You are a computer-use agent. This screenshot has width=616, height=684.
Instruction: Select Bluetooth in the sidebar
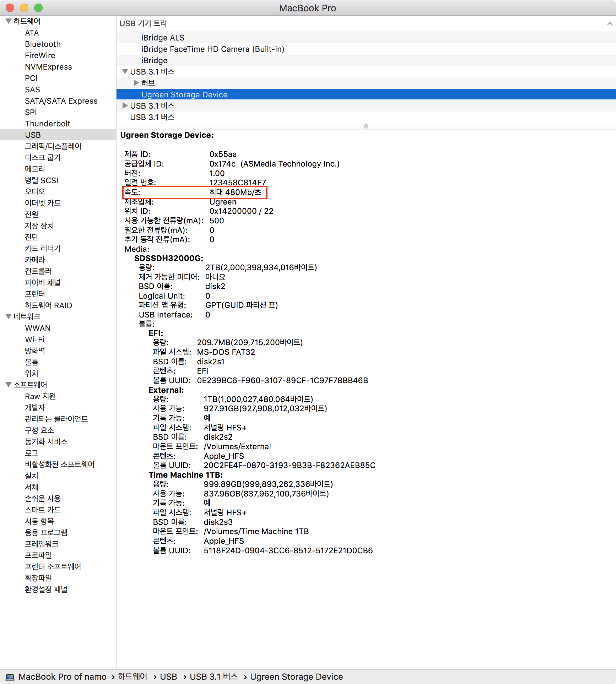(43, 44)
